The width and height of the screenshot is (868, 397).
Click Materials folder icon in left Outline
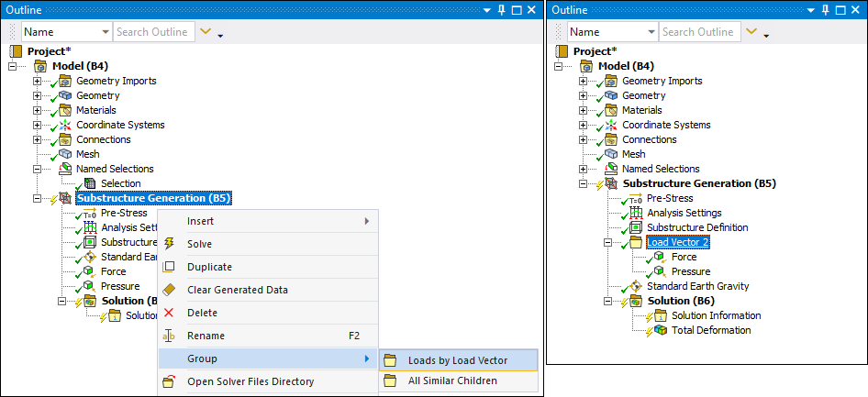point(66,110)
